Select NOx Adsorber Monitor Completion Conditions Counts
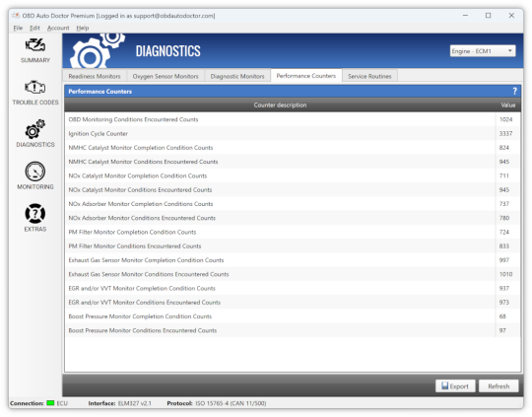The image size is (532, 417). pos(293,204)
